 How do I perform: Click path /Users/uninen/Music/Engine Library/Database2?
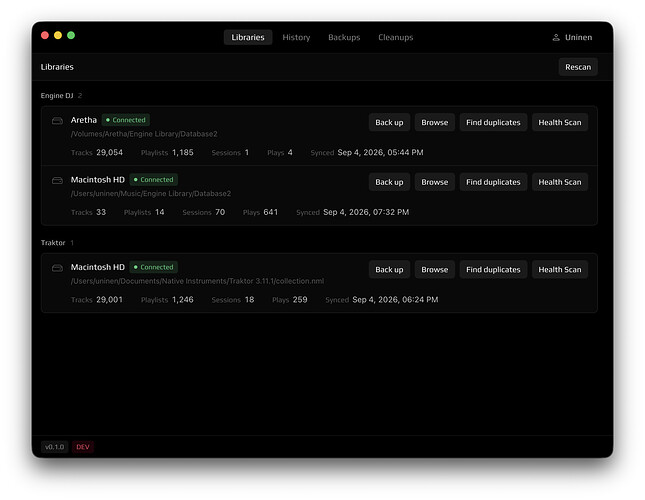pos(151,193)
